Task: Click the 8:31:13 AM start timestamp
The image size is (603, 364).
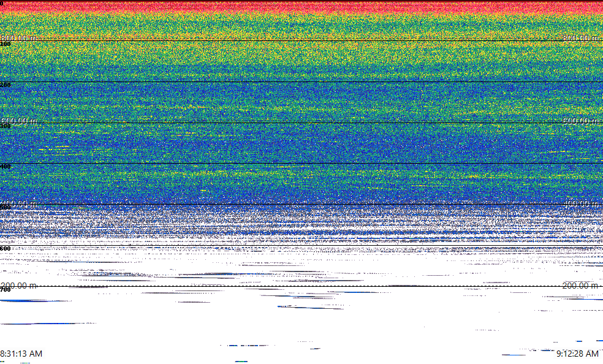Action: (x=21, y=354)
